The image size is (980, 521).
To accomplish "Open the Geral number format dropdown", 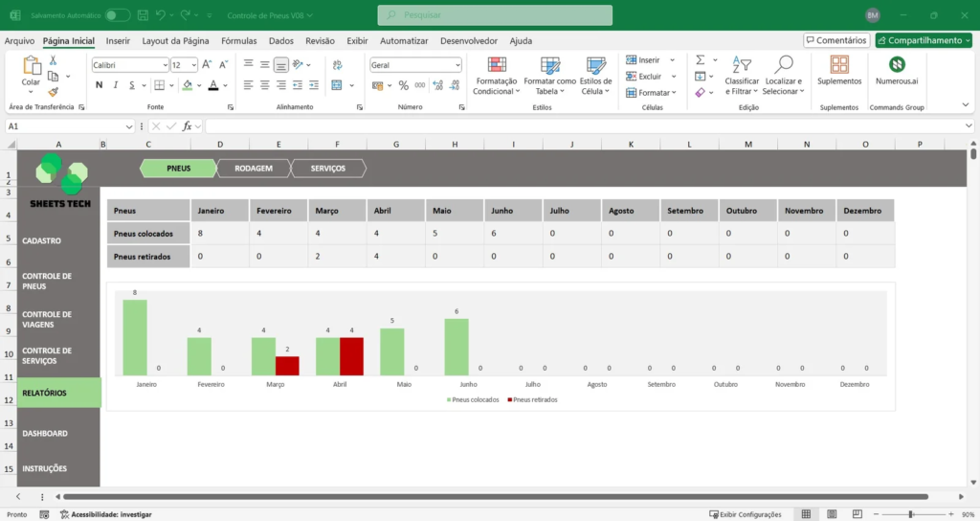I will point(457,65).
